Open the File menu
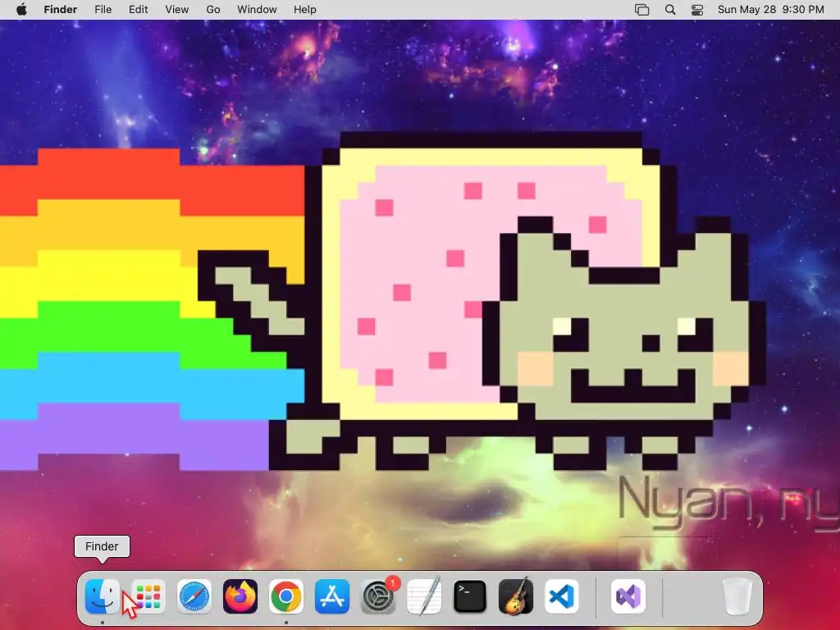 [103, 10]
